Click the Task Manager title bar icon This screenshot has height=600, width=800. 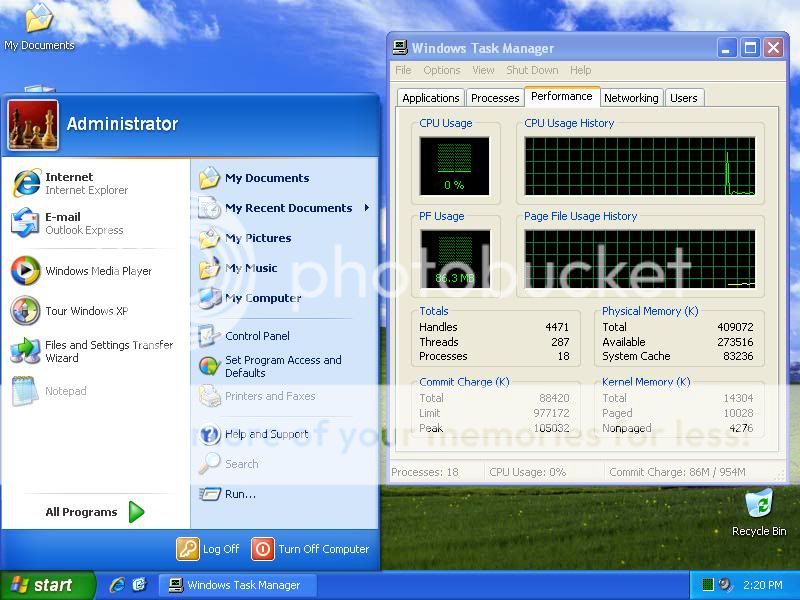(400, 48)
